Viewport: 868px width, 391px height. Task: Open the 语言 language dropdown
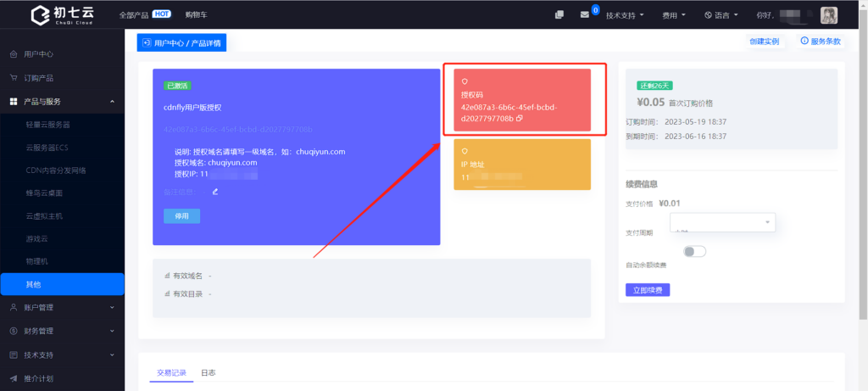pos(721,15)
